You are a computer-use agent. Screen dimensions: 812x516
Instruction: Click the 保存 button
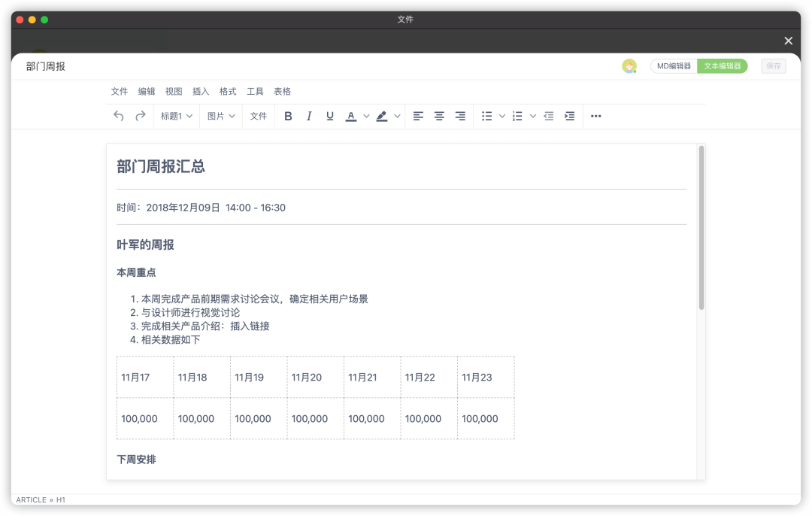pos(773,65)
